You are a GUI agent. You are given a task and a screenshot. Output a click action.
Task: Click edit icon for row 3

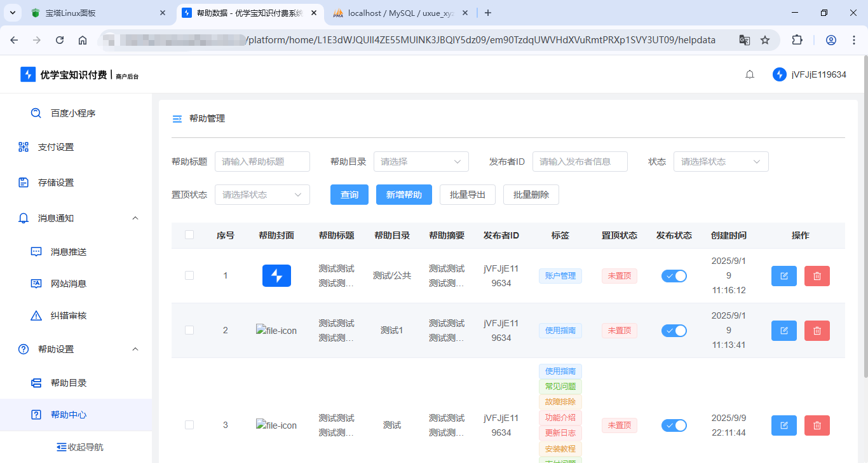click(x=783, y=425)
